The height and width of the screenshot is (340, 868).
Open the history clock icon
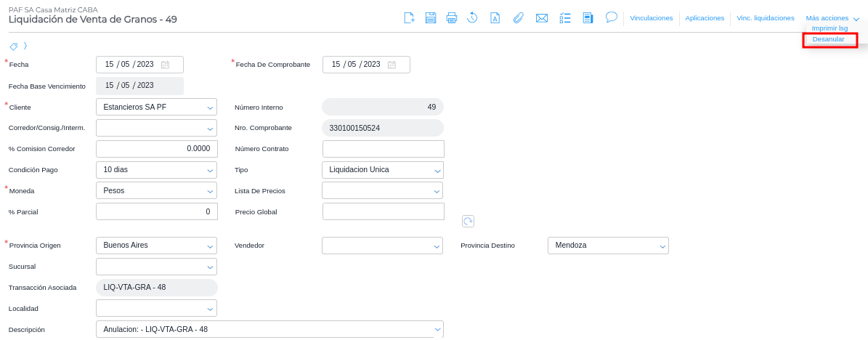coord(472,18)
